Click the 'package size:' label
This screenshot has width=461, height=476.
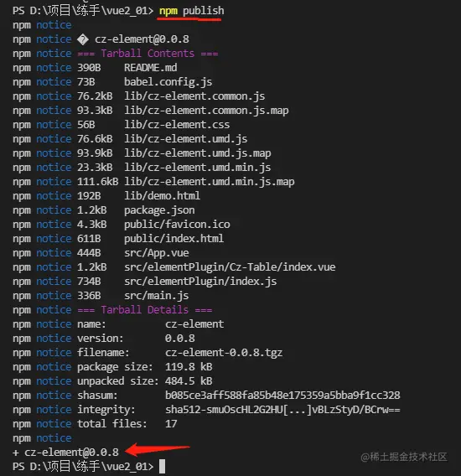[115, 367]
